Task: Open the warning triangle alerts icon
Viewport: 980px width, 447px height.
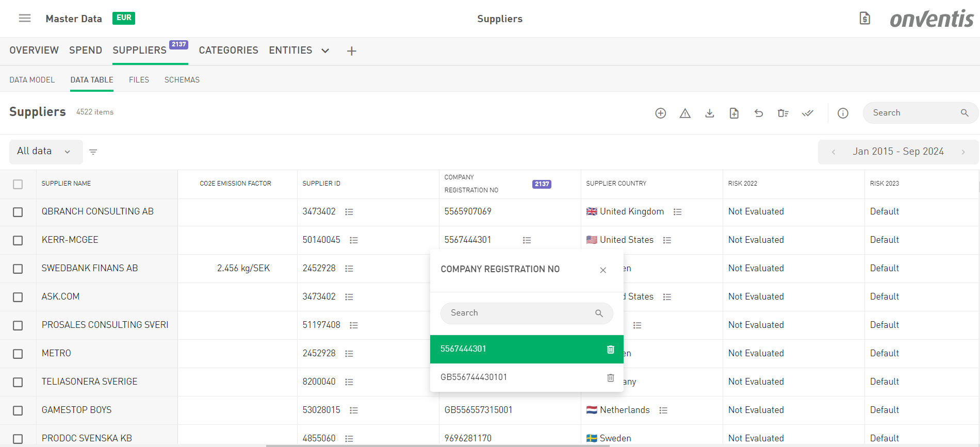Action: click(x=685, y=113)
